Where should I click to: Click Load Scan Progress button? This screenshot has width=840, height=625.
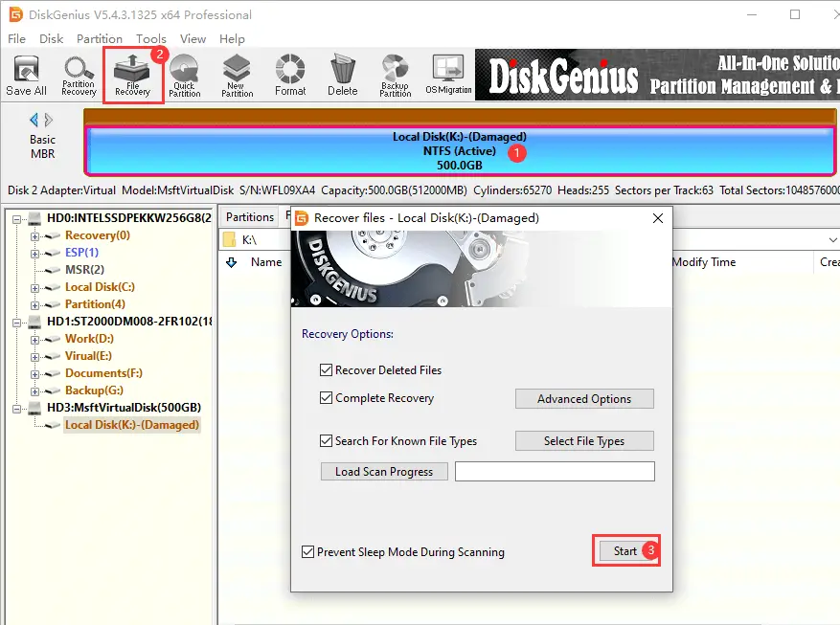384,472
